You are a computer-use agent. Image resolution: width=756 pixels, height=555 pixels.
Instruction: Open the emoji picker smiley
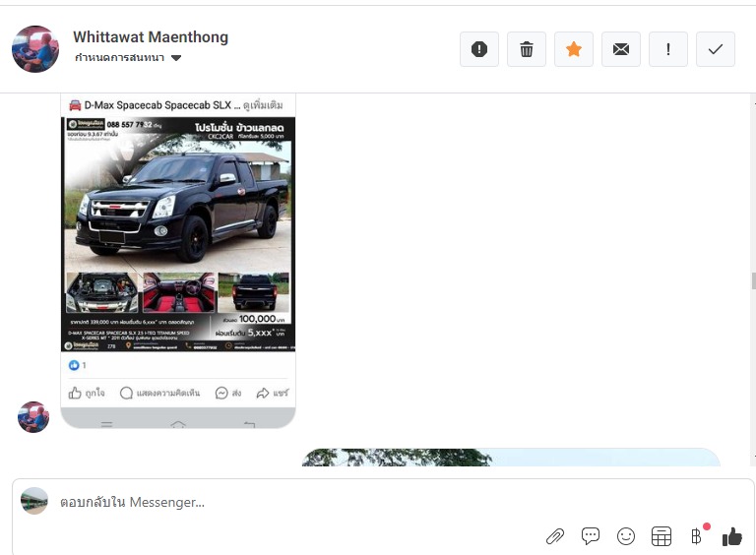[x=626, y=536]
